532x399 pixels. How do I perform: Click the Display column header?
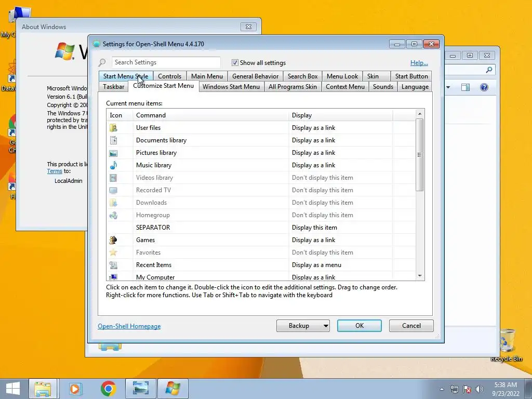pyautogui.click(x=341, y=115)
